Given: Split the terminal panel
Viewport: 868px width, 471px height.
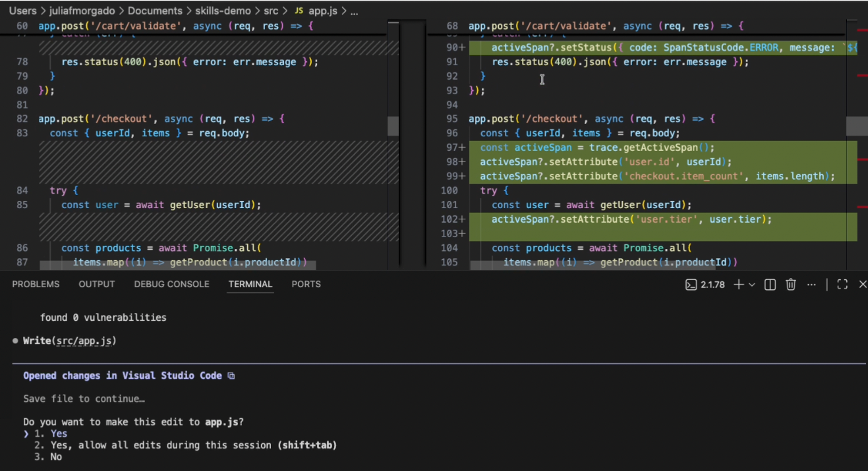Looking at the screenshot, I should pos(769,285).
